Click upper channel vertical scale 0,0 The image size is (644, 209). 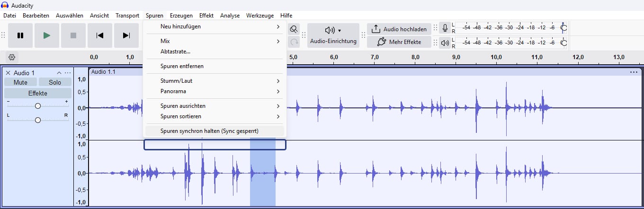pyautogui.click(x=81, y=107)
